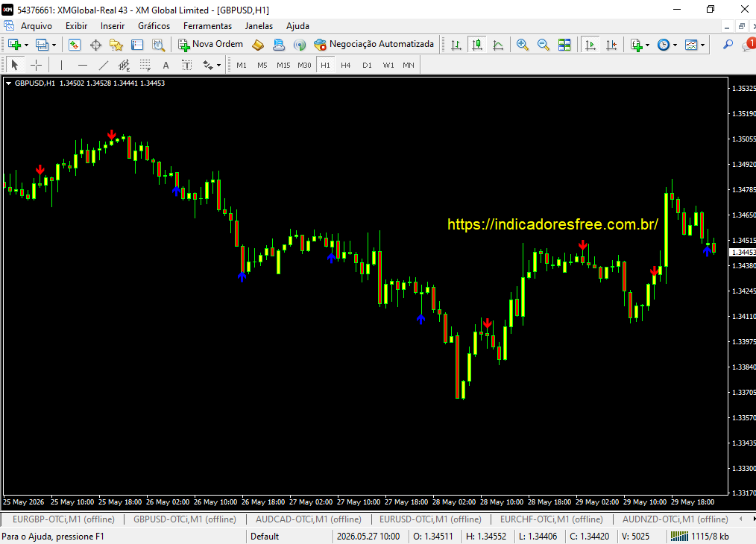Click the connection status 1115/8 kb indicator
The width and height of the screenshot is (756, 544).
coord(699,537)
